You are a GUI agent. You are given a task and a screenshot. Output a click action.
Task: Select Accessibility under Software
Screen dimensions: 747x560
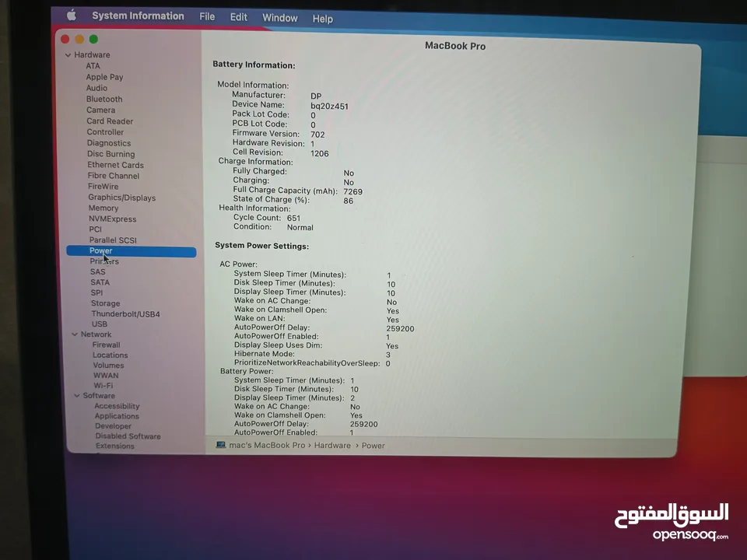pos(117,406)
